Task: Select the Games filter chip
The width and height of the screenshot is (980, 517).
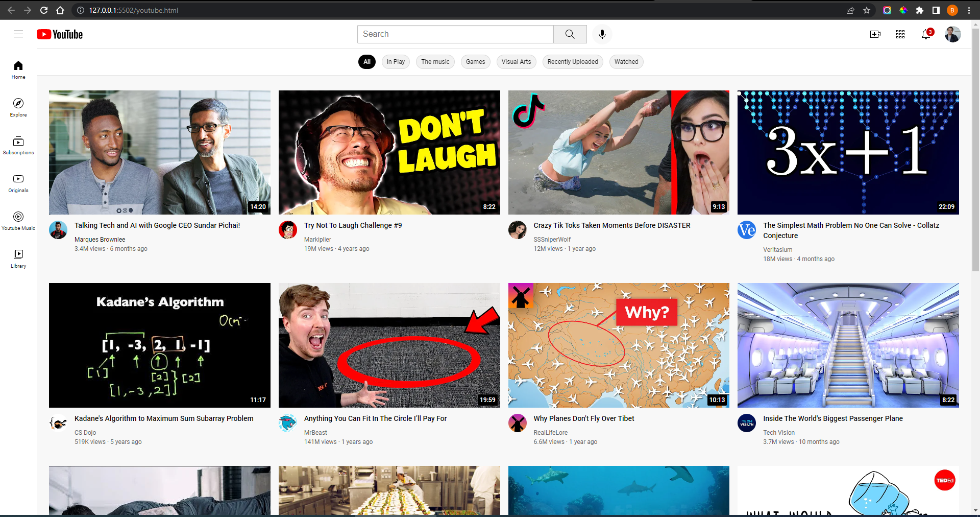Action: point(476,62)
